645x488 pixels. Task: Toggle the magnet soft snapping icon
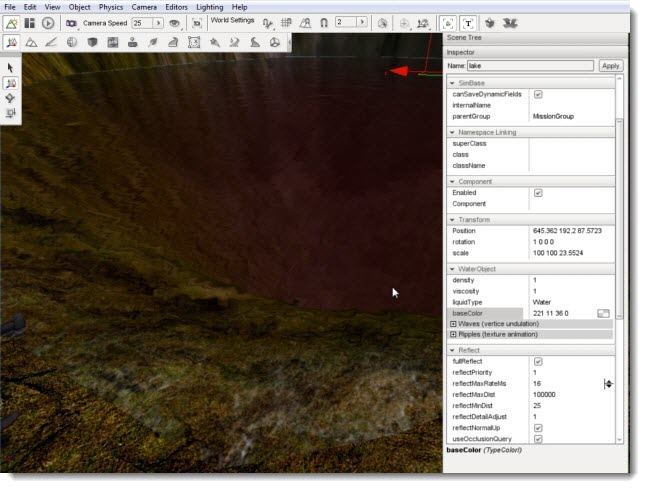tap(324, 23)
